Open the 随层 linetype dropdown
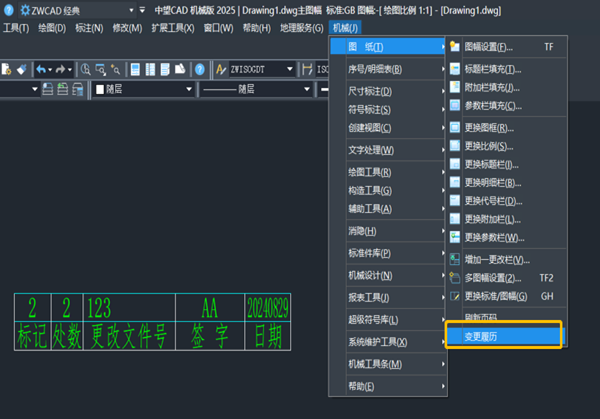Viewport: 600px width, 419px height. point(307,89)
